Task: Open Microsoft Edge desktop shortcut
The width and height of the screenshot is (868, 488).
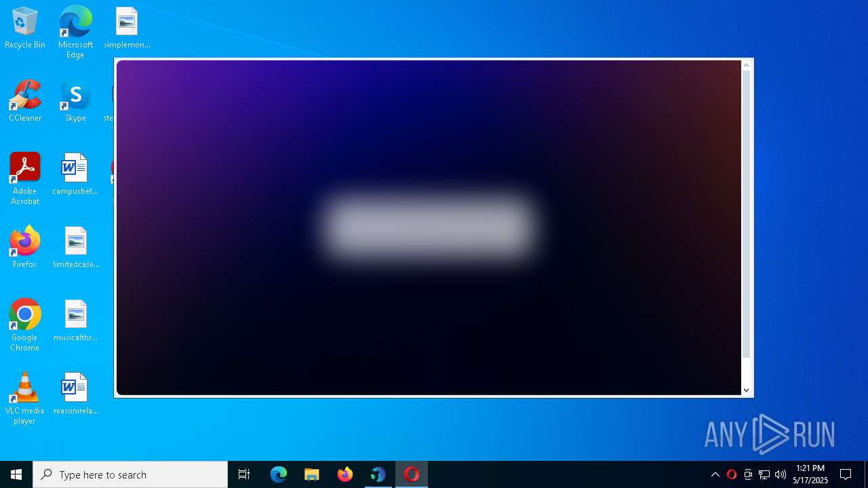Action: tap(75, 32)
